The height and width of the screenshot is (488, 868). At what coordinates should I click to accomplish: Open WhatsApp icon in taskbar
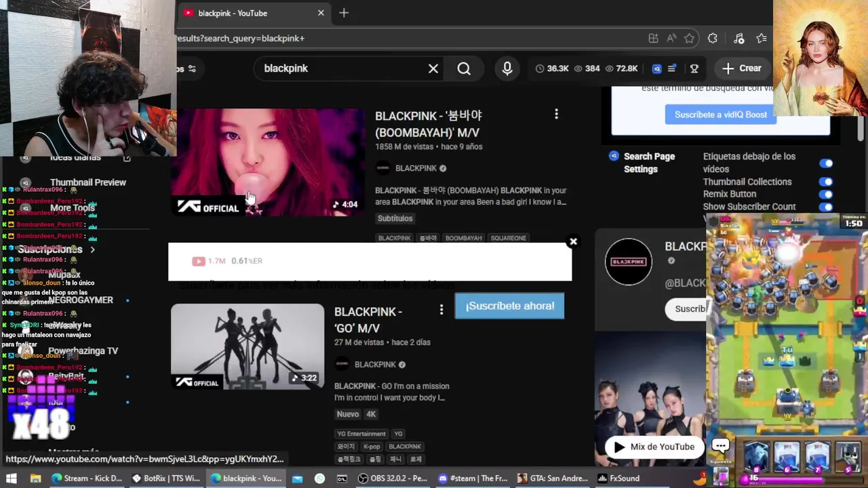click(319, 478)
